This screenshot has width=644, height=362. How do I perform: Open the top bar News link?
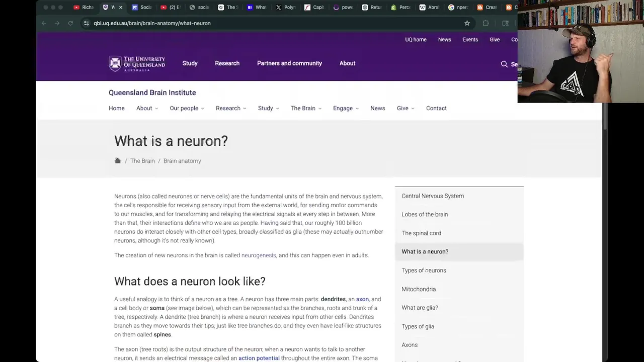click(444, 40)
